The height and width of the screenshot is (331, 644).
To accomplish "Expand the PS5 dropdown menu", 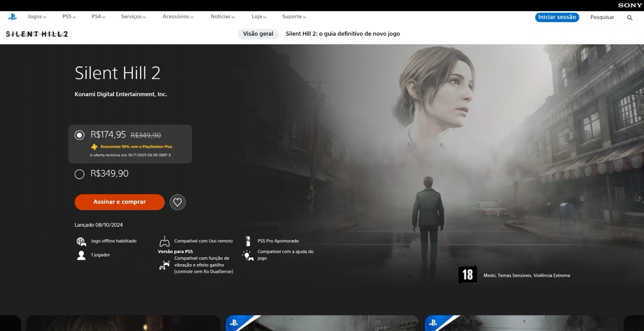I will (69, 17).
